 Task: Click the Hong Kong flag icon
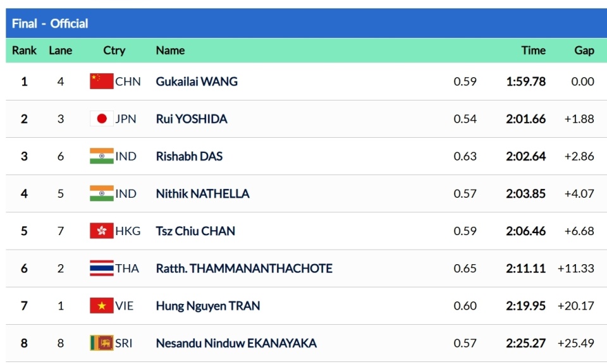(101, 231)
